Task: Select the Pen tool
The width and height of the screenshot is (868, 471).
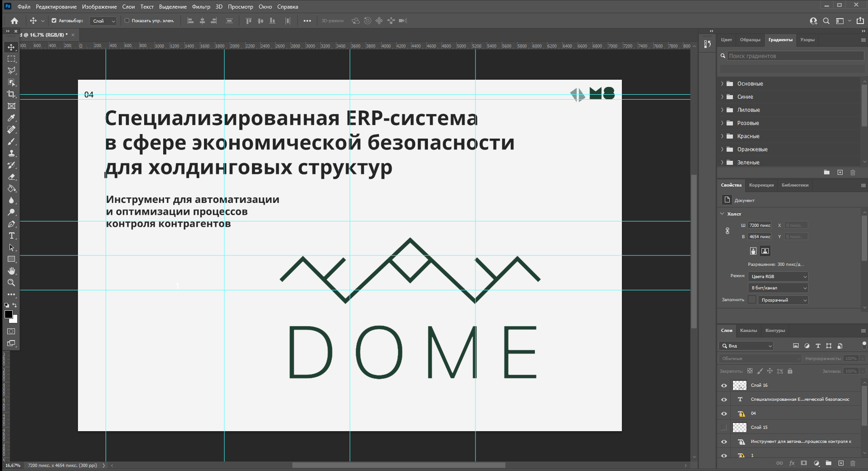Action: click(11, 224)
